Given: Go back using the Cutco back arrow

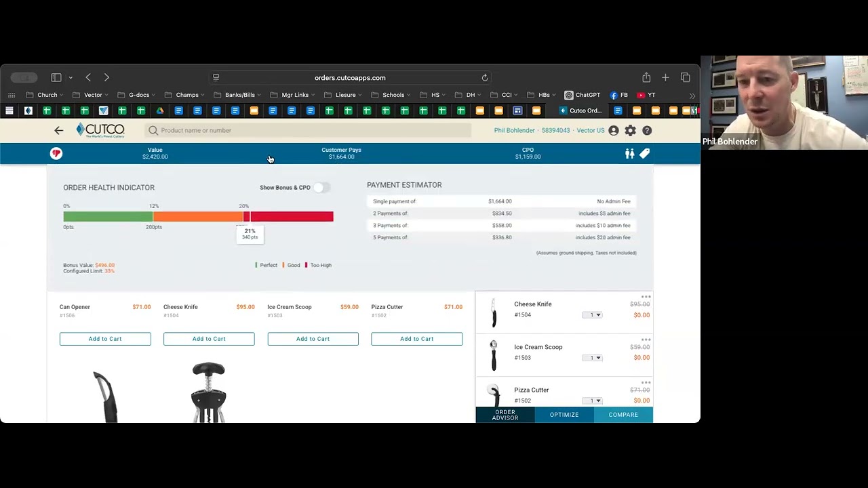Looking at the screenshot, I should [58, 131].
